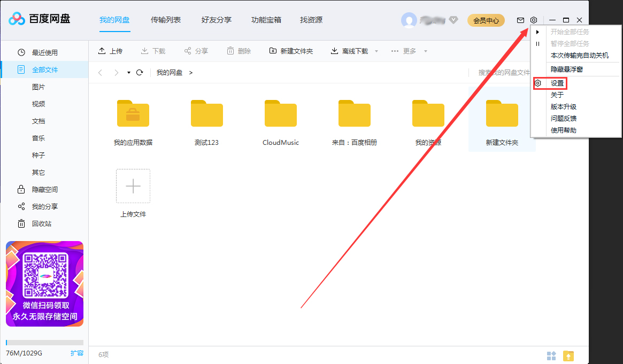623x364 pixels.
Task: Click the refresh icon in the path bar
Action: coord(139,72)
